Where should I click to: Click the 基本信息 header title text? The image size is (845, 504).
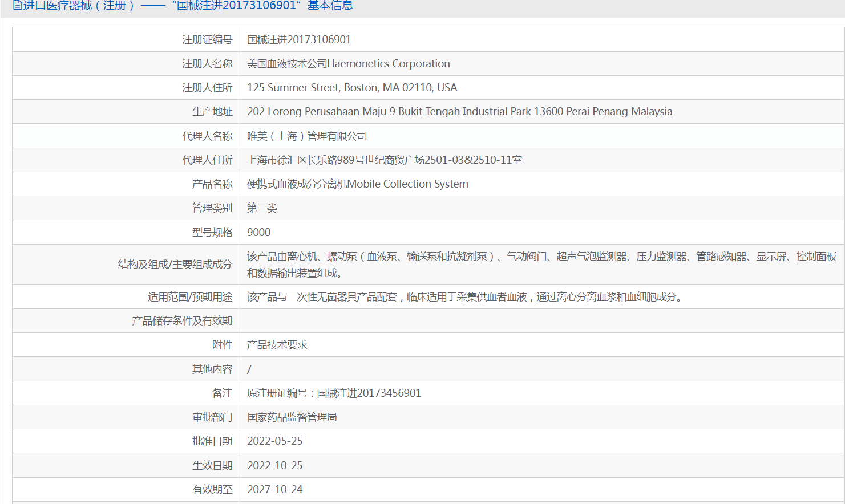click(330, 6)
